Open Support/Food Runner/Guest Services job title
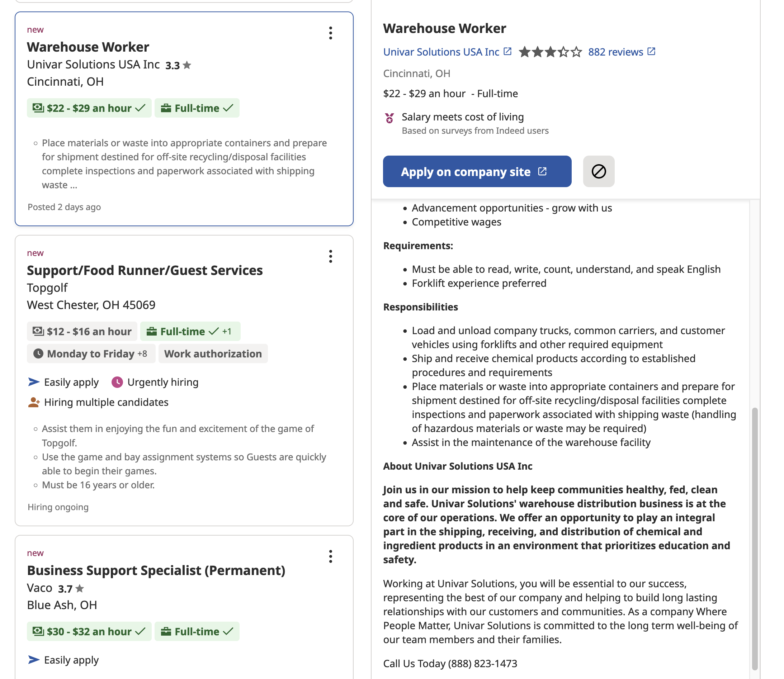 [x=145, y=270]
